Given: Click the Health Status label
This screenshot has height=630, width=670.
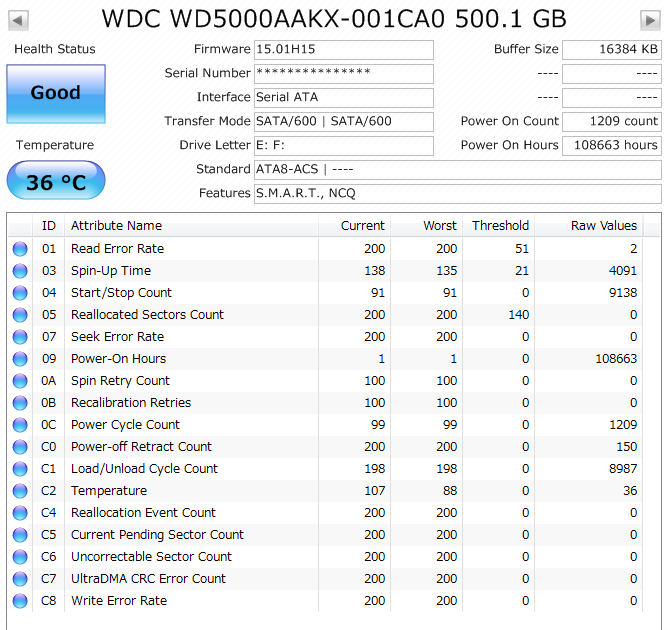Looking at the screenshot, I should pos(55,49).
